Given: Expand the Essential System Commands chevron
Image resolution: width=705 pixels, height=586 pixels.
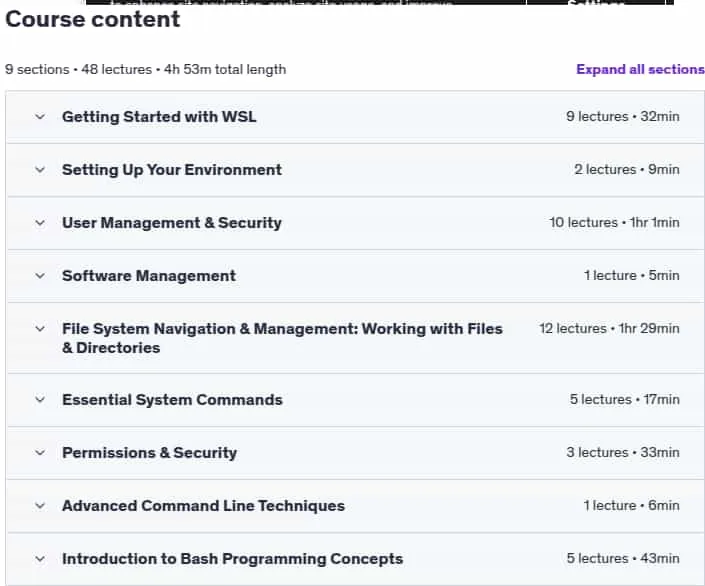Looking at the screenshot, I should coord(40,400).
